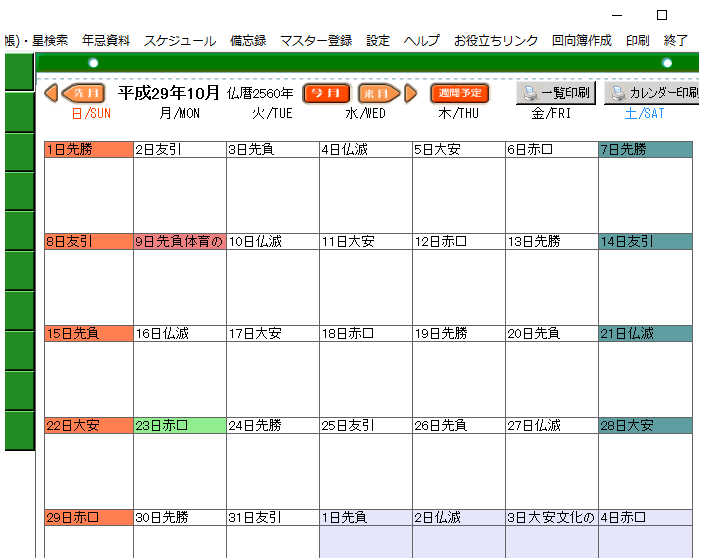Image resolution: width=704 pixels, height=560 pixels.
Task: Select the 終了 exit menu item
Action: click(676, 41)
